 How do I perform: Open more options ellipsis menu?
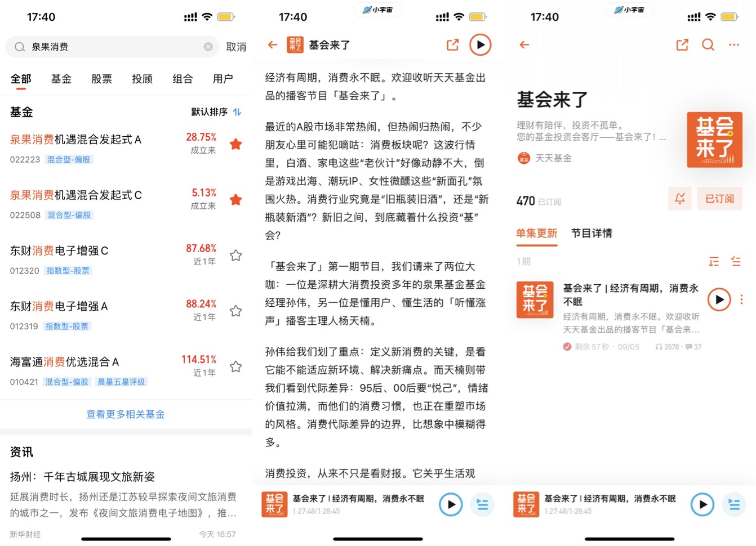tap(734, 44)
